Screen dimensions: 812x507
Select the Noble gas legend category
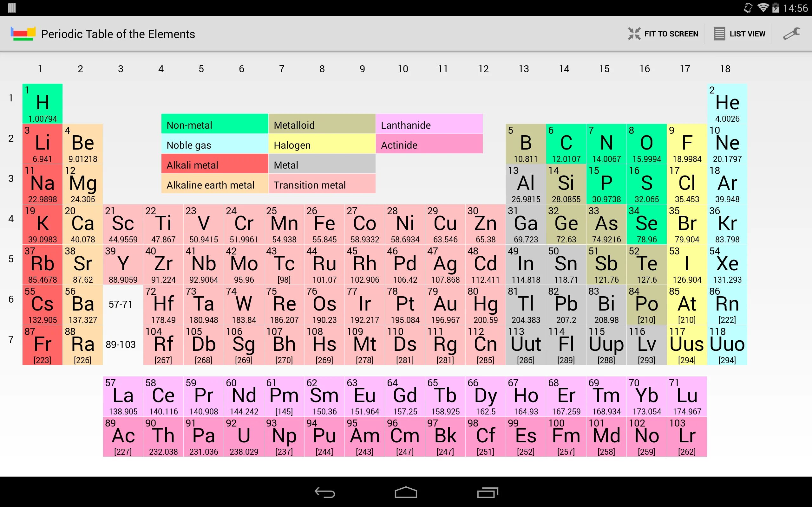tap(215, 145)
